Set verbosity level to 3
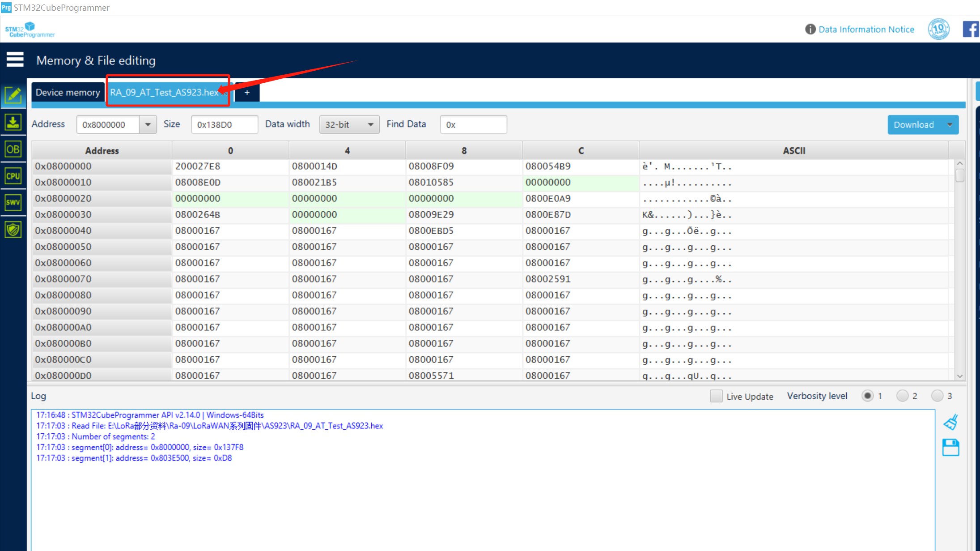This screenshot has height=551, width=980. click(x=937, y=396)
